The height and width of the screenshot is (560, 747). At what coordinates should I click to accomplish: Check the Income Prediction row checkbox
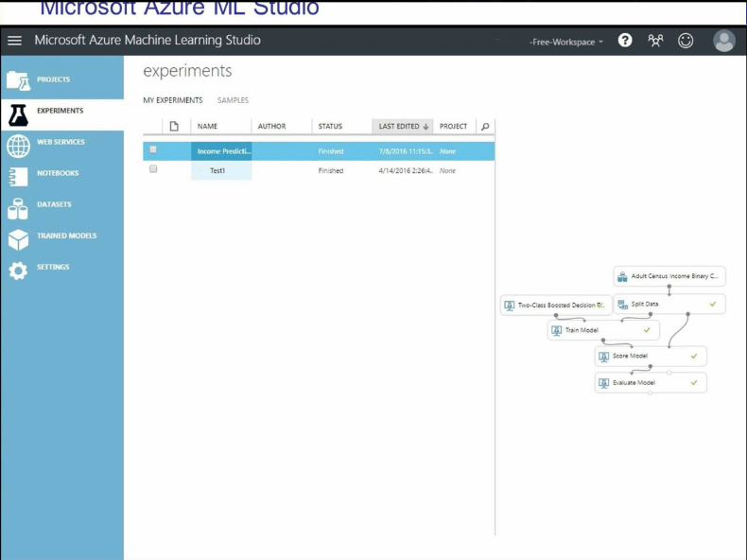(x=153, y=149)
